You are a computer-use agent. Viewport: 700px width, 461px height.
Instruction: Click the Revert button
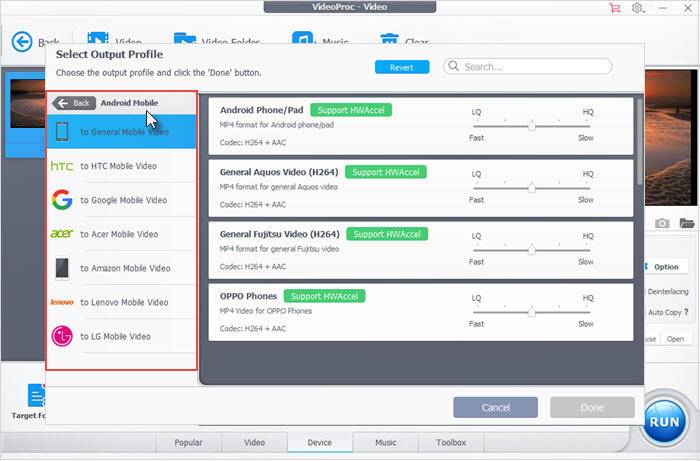pyautogui.click(x=402, y=67)
